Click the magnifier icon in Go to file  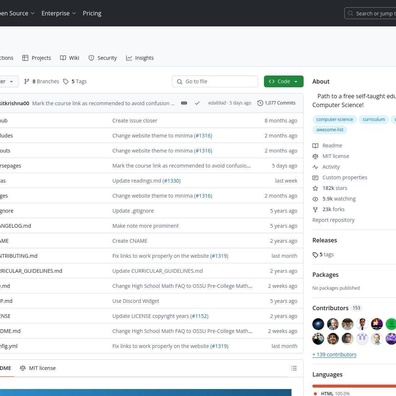tap(179, 82)
